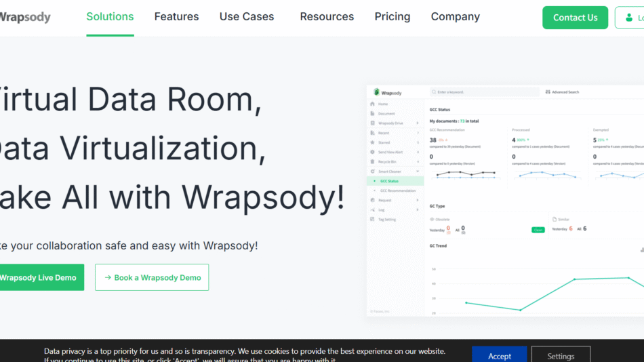
Task: Click the Processed count 4
Action: 513,140
